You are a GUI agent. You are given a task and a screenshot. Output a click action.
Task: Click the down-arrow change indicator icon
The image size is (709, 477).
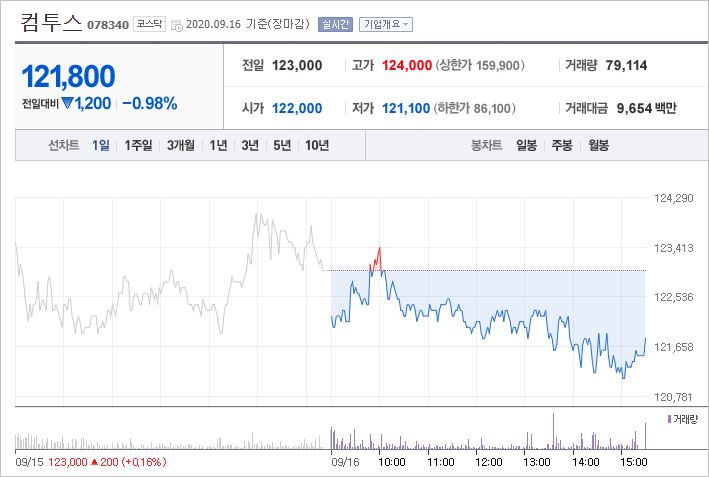tap(67, 104)
